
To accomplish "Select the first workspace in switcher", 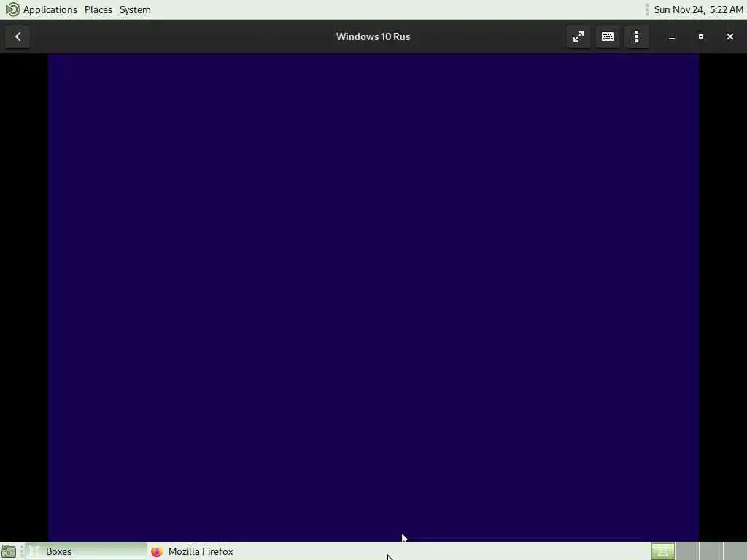I will [x=662, y=551].
